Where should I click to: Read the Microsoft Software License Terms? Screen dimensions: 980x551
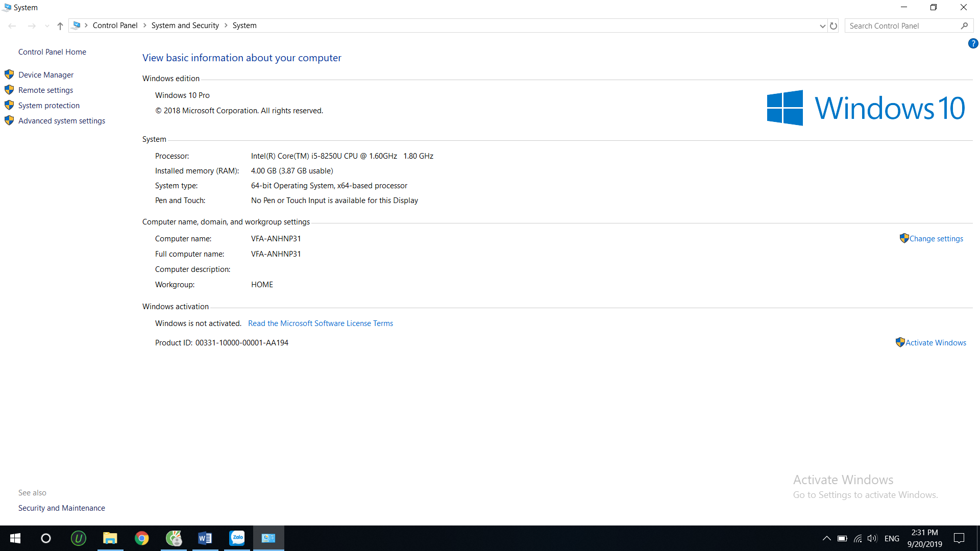[321, 323]
